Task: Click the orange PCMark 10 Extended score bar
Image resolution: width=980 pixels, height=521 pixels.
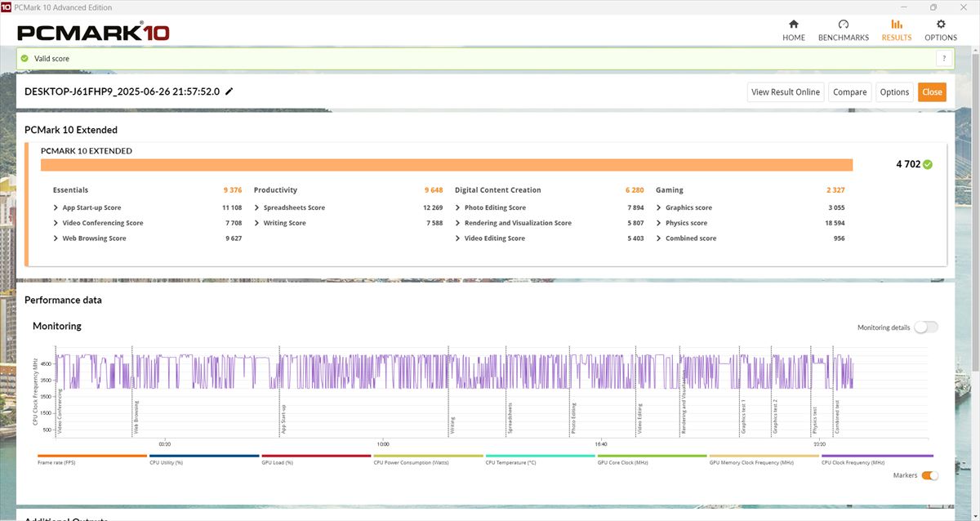Action: pyautogui.click(x=447, y=165)
